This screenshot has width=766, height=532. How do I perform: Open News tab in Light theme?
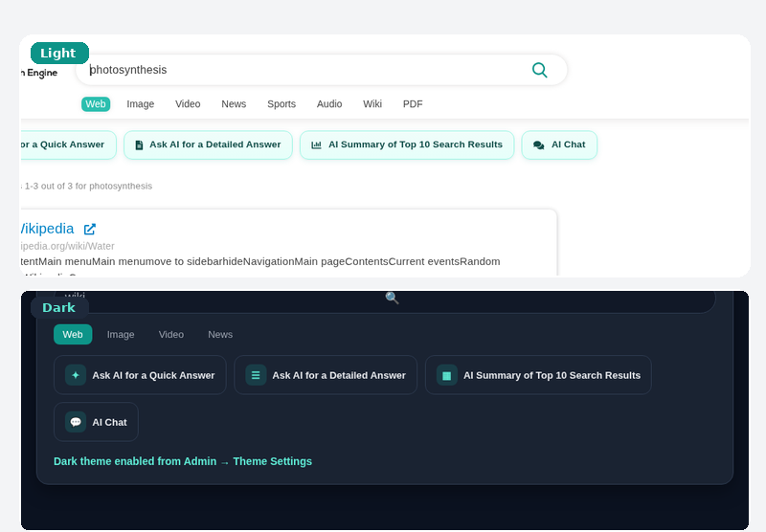coord(234,104)
